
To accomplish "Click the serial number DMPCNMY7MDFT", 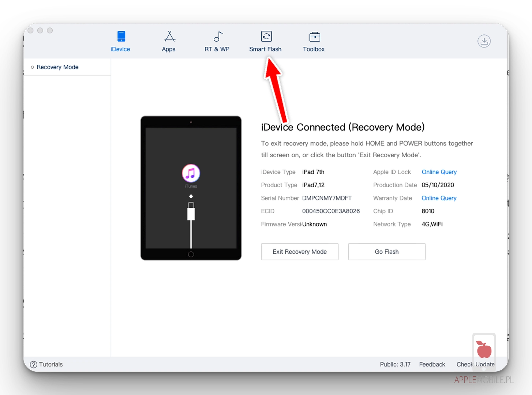I will click(327, 198).
